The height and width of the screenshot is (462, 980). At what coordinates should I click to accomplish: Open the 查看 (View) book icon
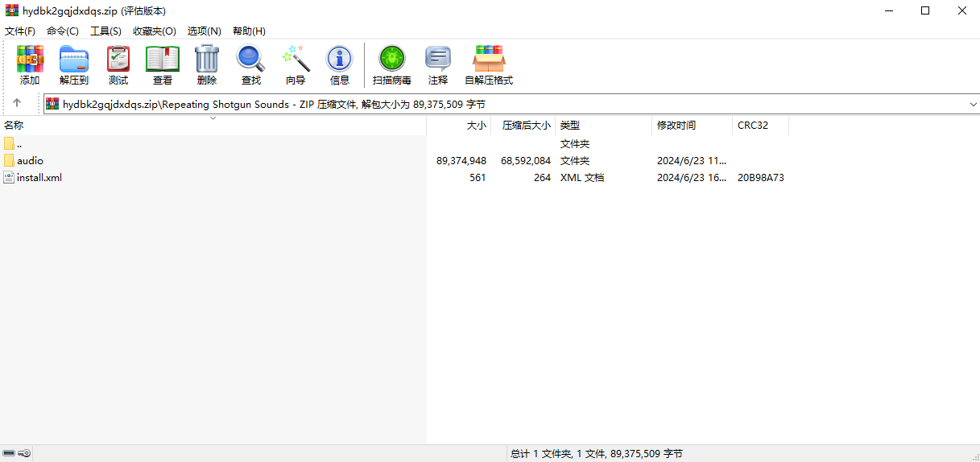click(163, 65)
